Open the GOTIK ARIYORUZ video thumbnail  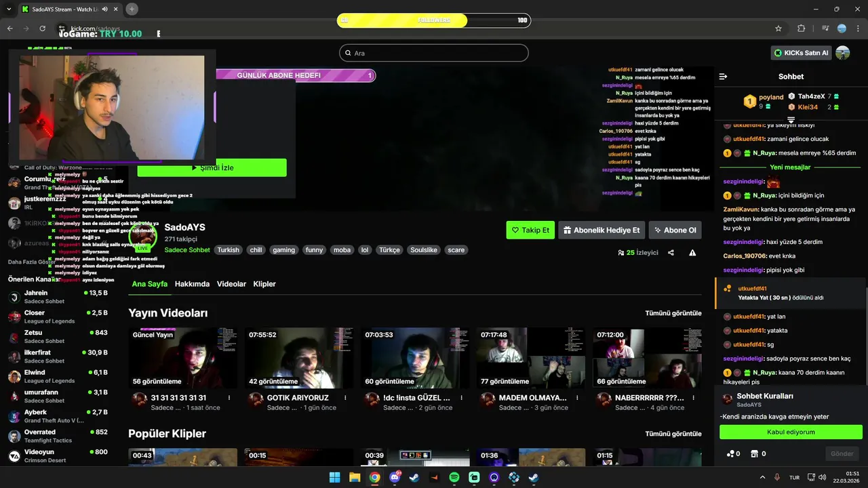click(299, 358)
